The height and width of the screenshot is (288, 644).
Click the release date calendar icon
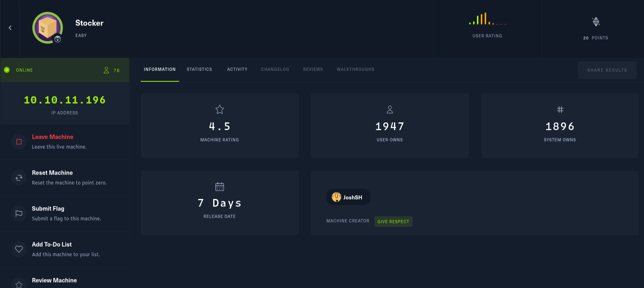tap(220, 187)
